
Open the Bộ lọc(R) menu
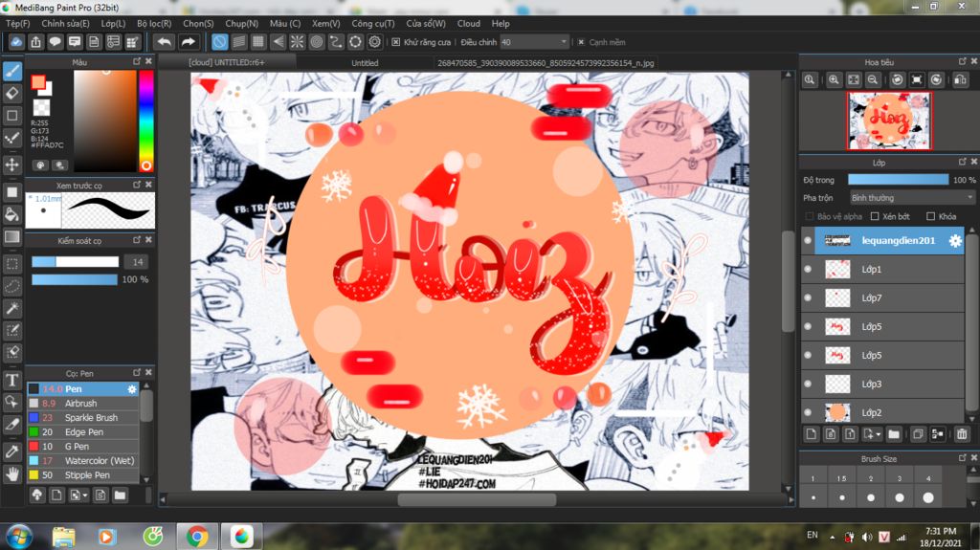(x=154, y=23)
